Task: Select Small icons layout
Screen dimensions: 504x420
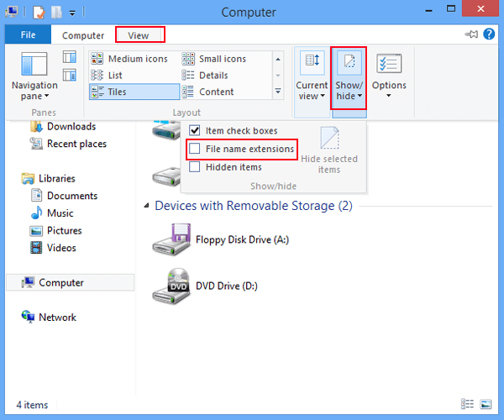Action: (x=214, y=59)
